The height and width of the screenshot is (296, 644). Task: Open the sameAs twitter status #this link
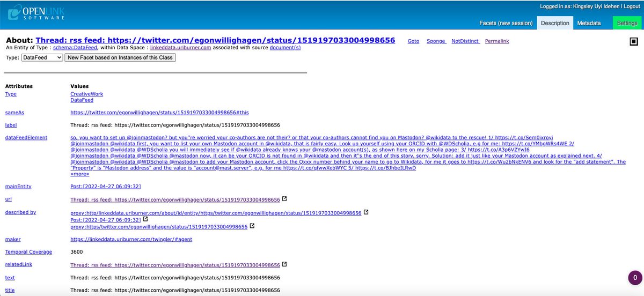point(160,113)
